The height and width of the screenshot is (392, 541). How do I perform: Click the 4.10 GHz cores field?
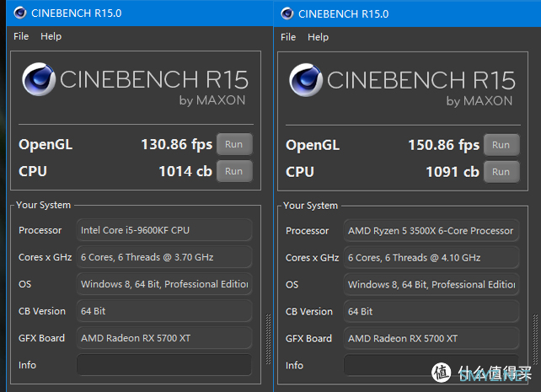[431, 258]
